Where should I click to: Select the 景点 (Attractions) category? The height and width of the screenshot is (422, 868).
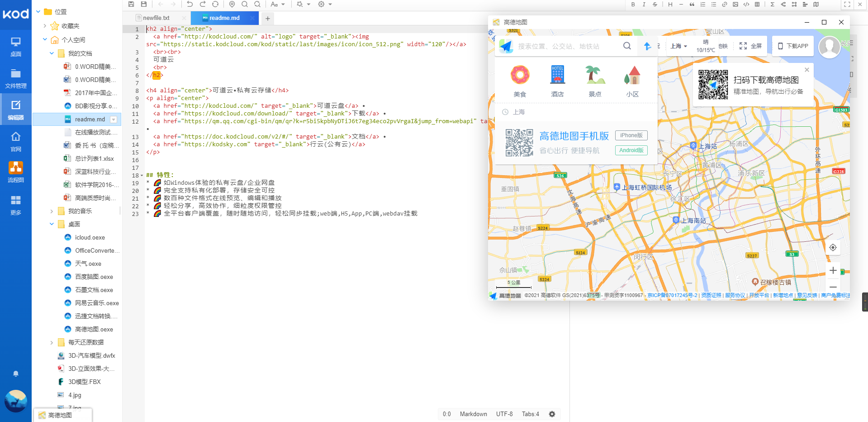tap(595, 81)
